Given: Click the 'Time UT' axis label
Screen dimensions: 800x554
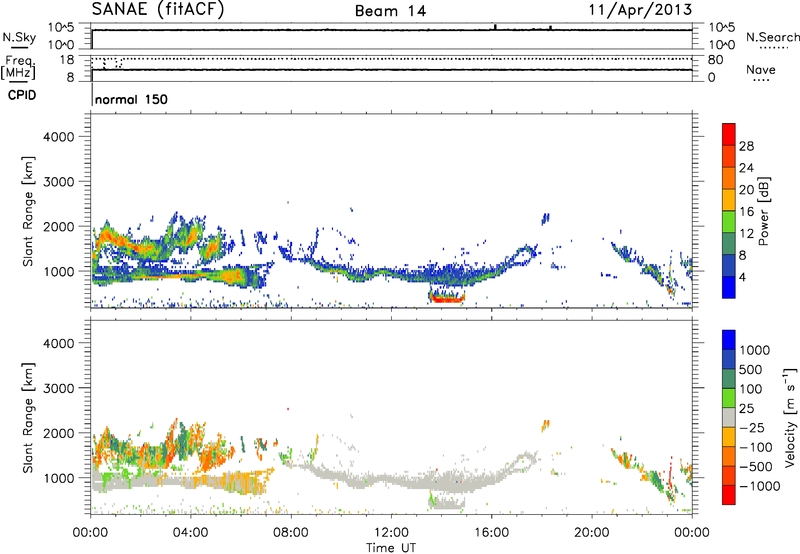Looking at the screenshot, I should pos(391,548).
